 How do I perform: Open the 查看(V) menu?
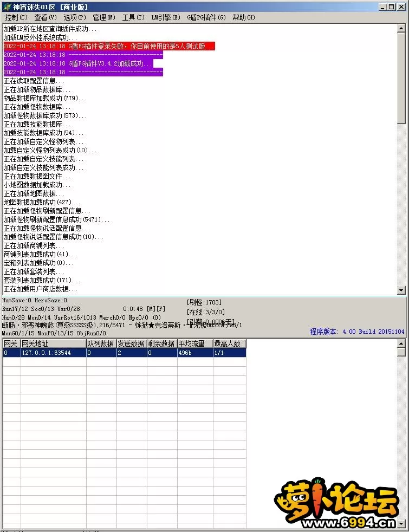click(46, 17)
